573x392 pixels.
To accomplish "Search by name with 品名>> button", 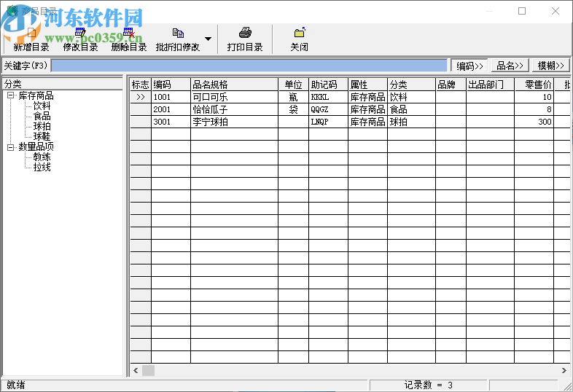I will tap(510, 66).
